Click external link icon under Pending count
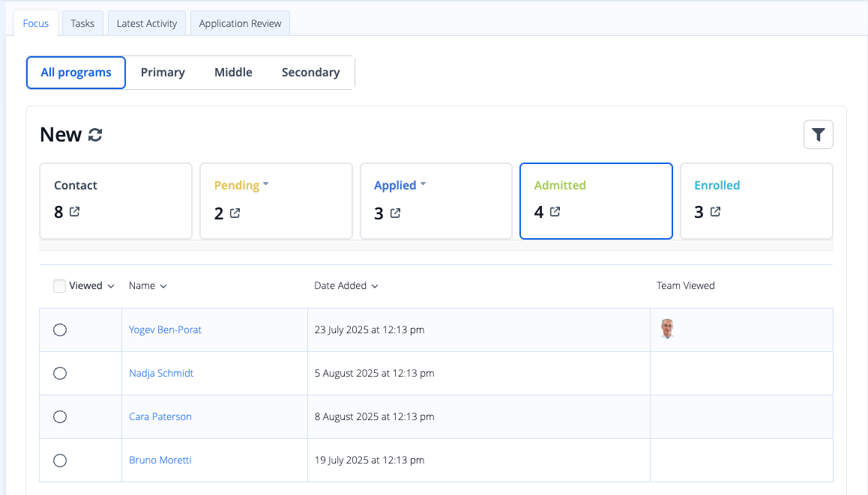Viewport: 868px width, 495px height. [x=234, y=213]
